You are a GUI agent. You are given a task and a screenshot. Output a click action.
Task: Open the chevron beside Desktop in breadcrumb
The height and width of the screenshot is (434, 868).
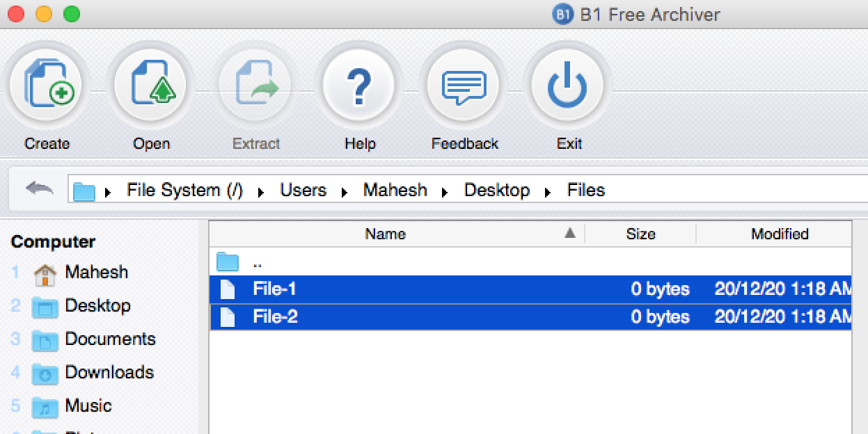(x=548, y=190)
